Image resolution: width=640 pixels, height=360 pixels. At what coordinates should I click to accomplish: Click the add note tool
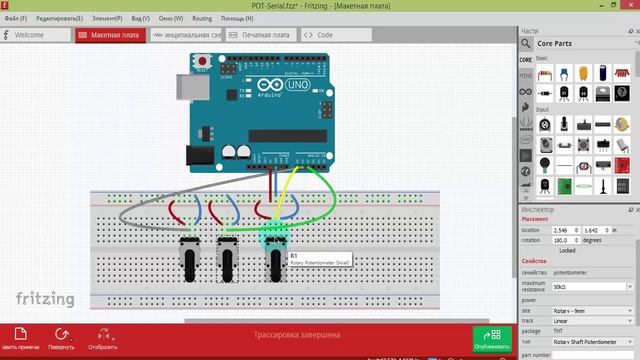pyautogui.click(x=20, y=339)
